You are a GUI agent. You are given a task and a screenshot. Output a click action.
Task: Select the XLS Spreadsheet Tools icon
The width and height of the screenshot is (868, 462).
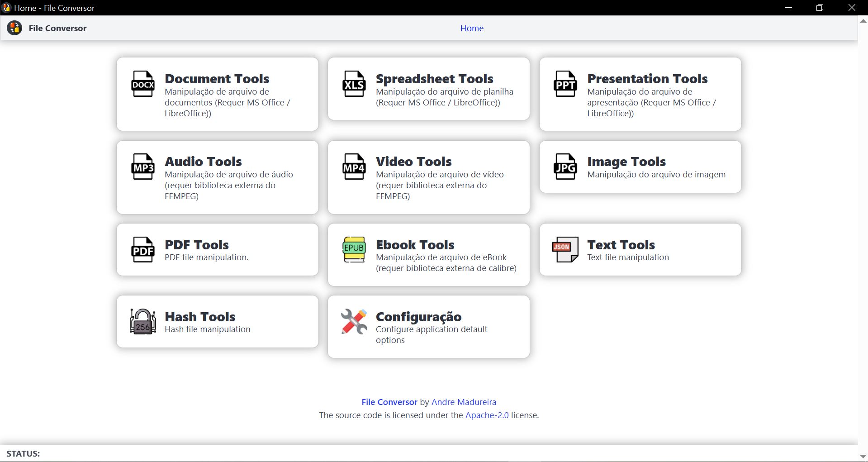coord(354,84)
